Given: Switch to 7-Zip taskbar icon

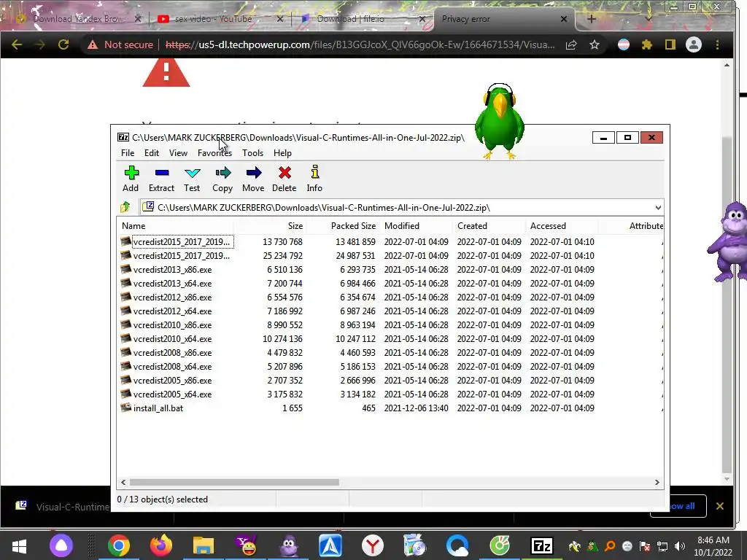Looking at the screenshot, I should click(542, 545).
